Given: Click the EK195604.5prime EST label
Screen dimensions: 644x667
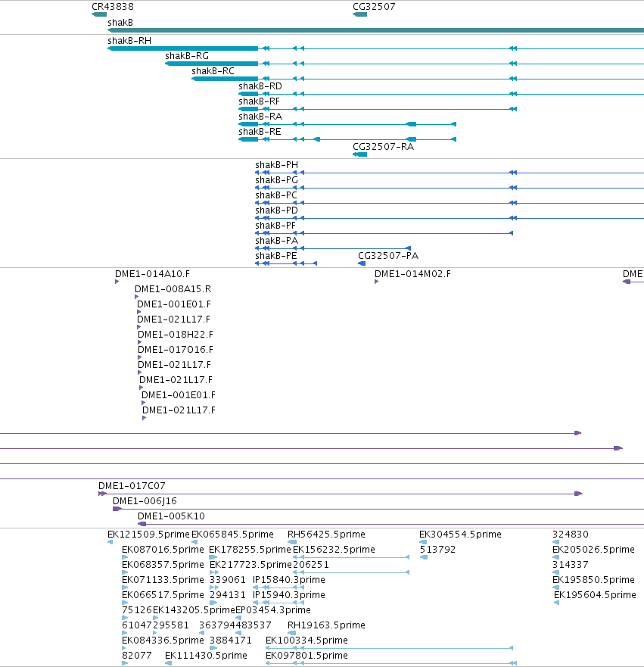Looking at the screenshot, I should [x=595, y=594].
